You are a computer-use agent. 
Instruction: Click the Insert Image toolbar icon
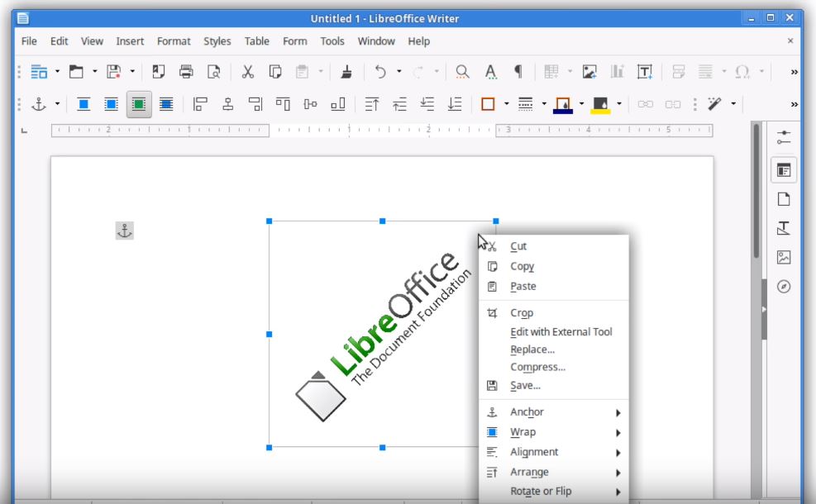[x=589, y=71]
